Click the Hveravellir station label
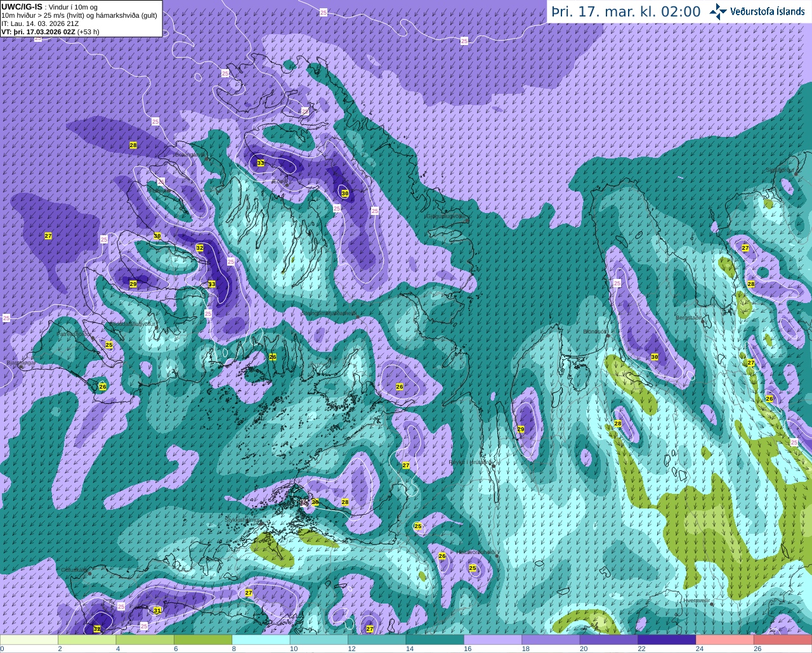Screen dimensions: 812x653 (697, 599)
